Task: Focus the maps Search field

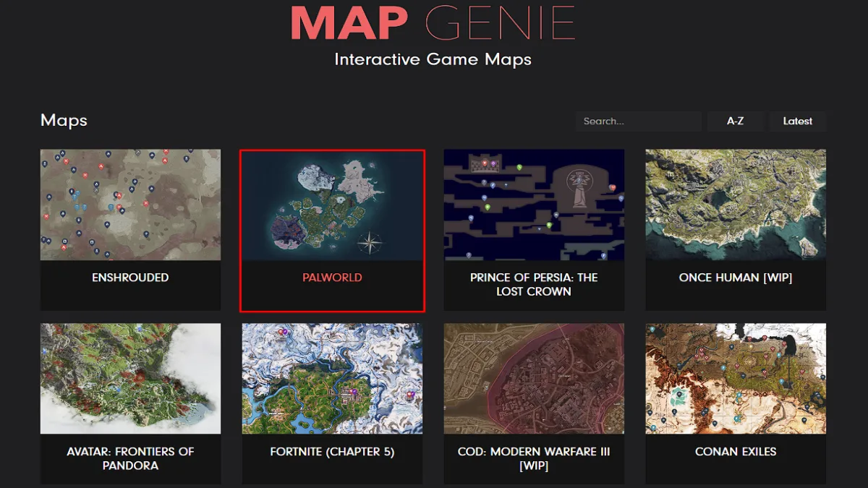Action: pyautogui.click(x=639, y=121)
